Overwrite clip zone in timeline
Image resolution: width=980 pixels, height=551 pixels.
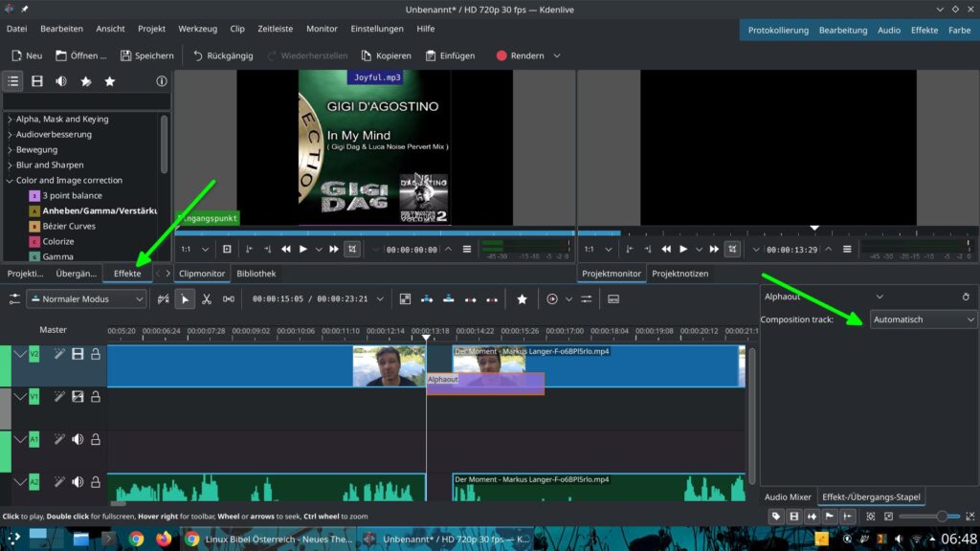[x=449, y=299]
